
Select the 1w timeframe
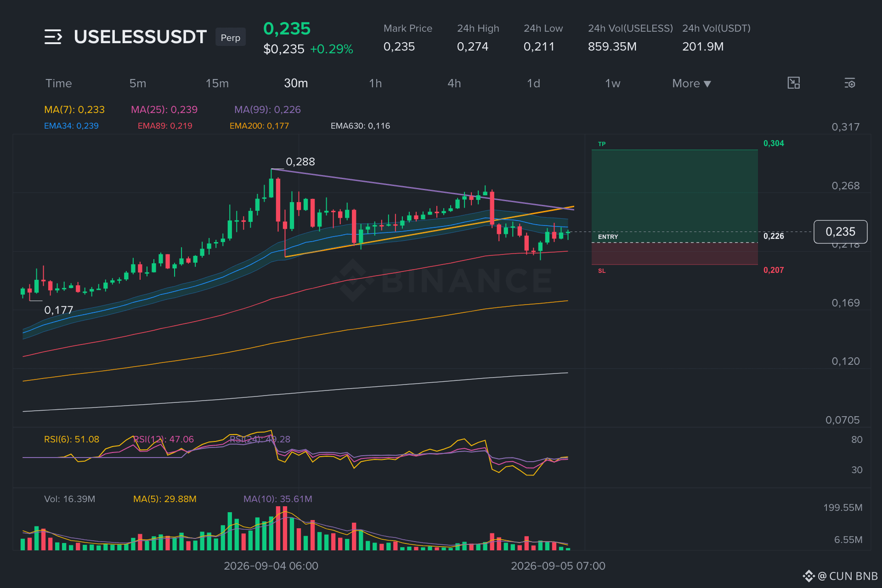click(x=612, y=84)
